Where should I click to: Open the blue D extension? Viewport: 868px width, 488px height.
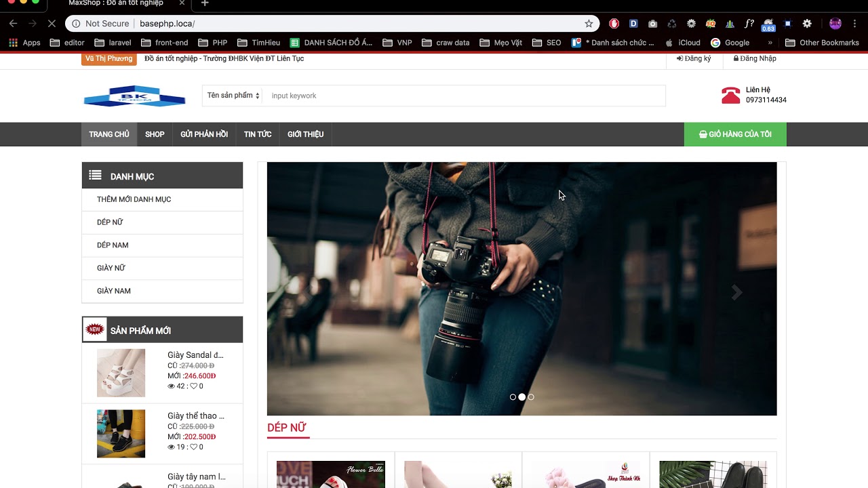[633, 24]
